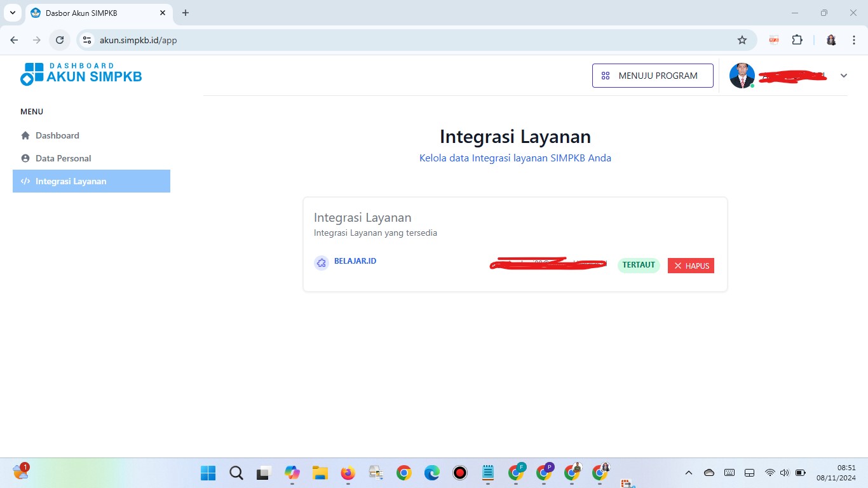Click 'Kelola data Integrasi layanan SIMPKB Anda' text
The image size is (868, 488).
tap(515, 158)
